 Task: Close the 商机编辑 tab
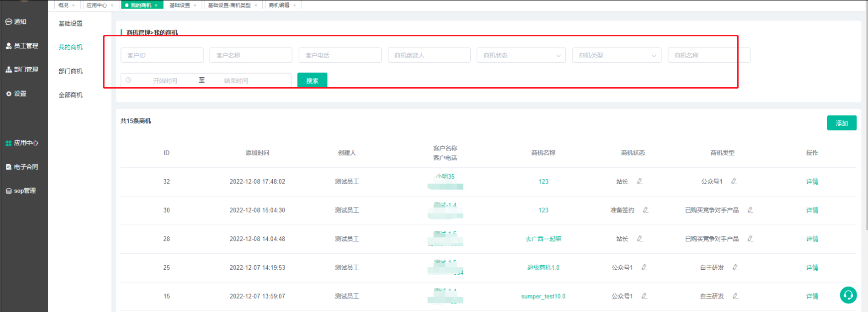[x=295, y=5]
